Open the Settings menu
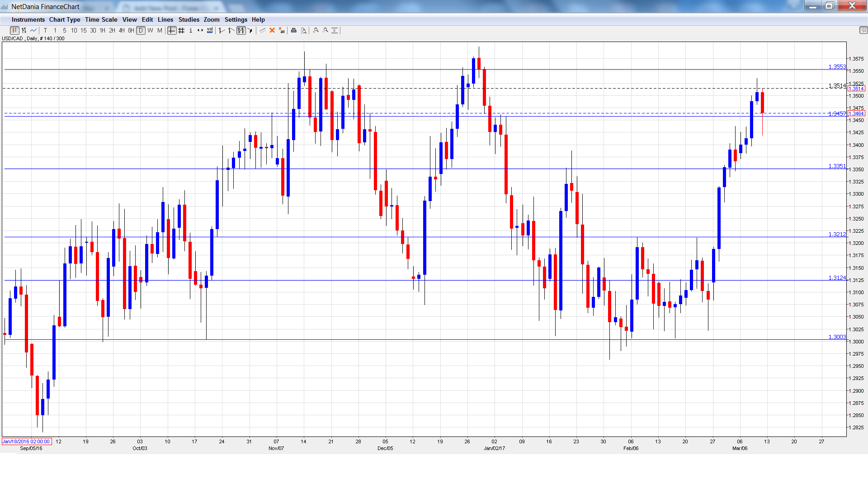The image size is (868, 488). (x=236, y=20)
